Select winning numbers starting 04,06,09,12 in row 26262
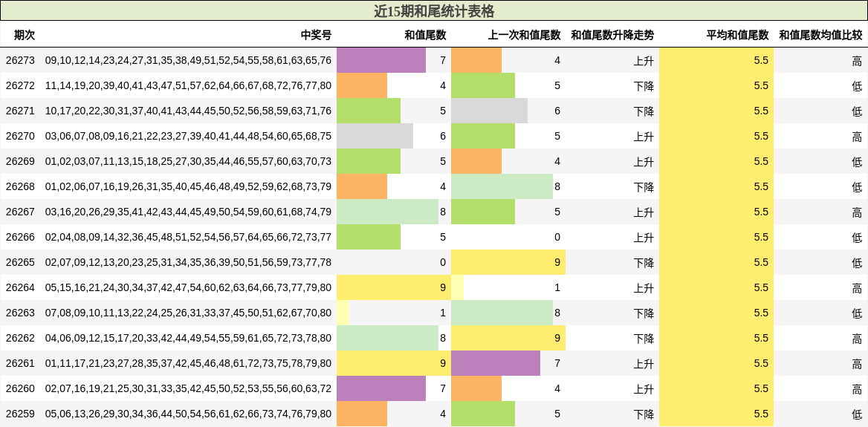Image resolution: width=868 pixels, height=427 pixels. click(x=188, y=339)
